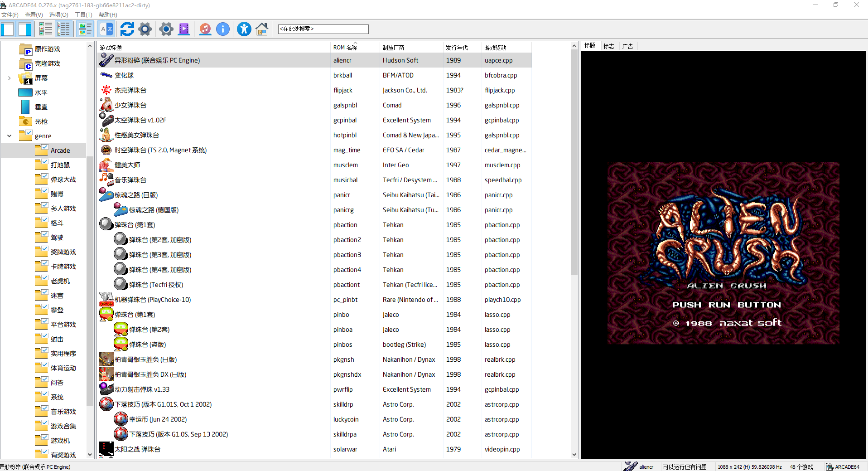Sort by 制造厂商 column header
The image size is (868, 471).
pos(411,47)
